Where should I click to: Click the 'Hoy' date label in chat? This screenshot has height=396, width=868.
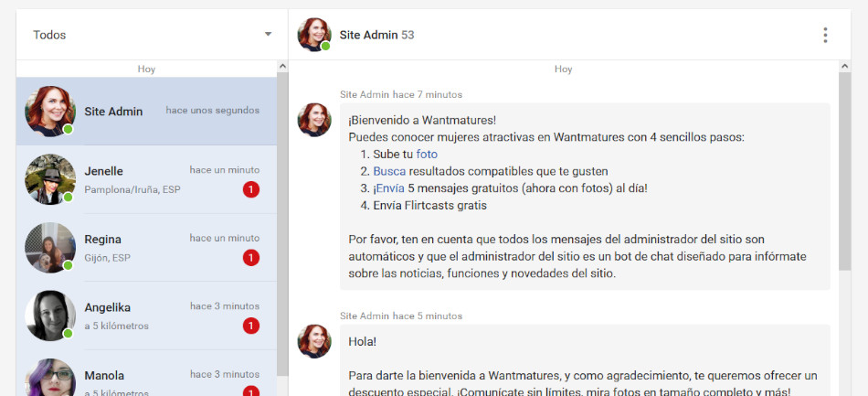[563, 70]
